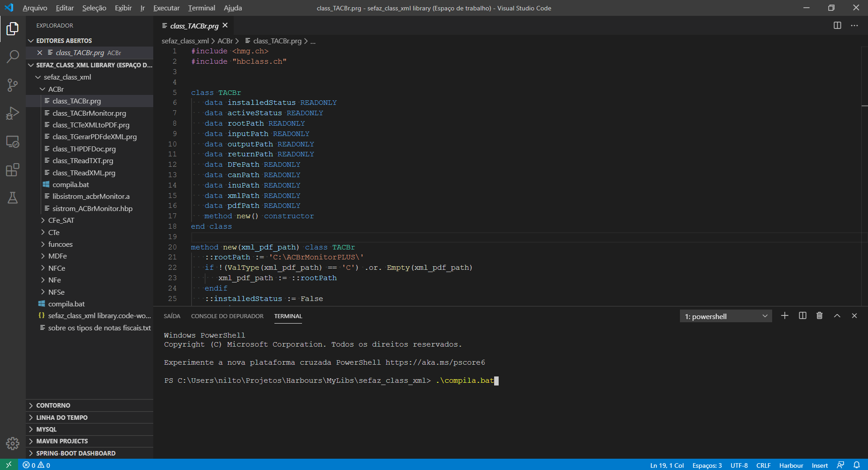
Task: Toggle Insert mode in status bar
Action: click(819, 465)
